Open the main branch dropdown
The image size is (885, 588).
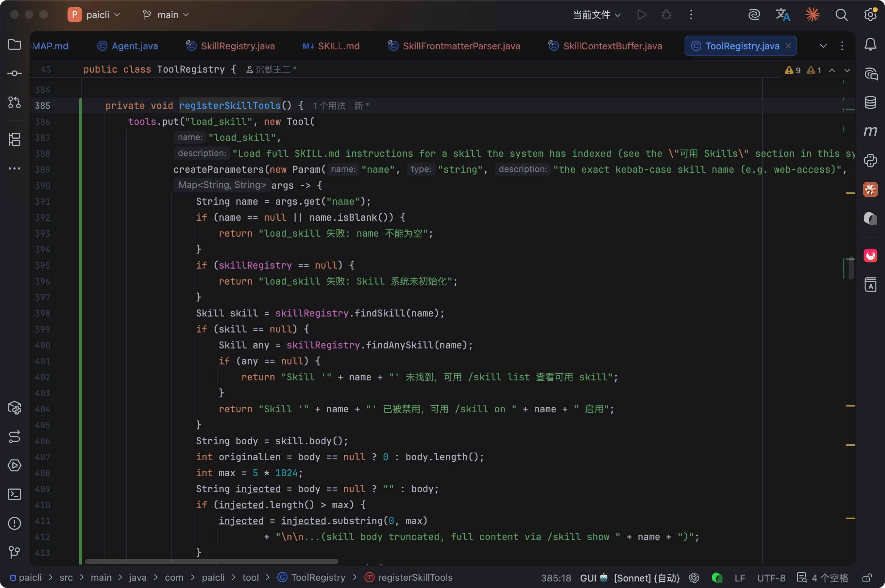click(166, 15)
